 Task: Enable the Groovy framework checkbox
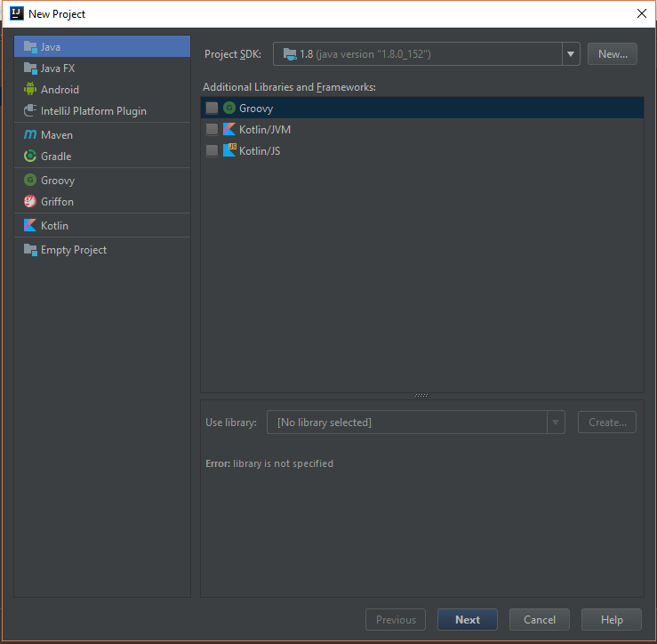[x=212, y=108]
